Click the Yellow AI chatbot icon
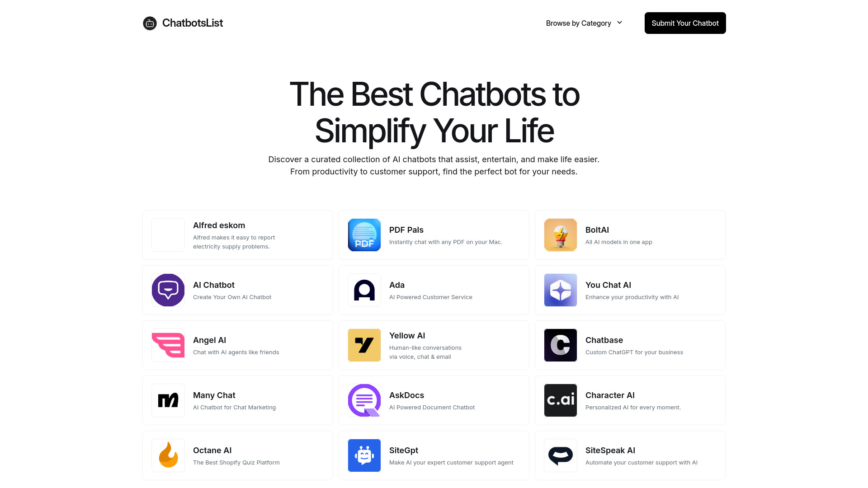 click(364, 345)
